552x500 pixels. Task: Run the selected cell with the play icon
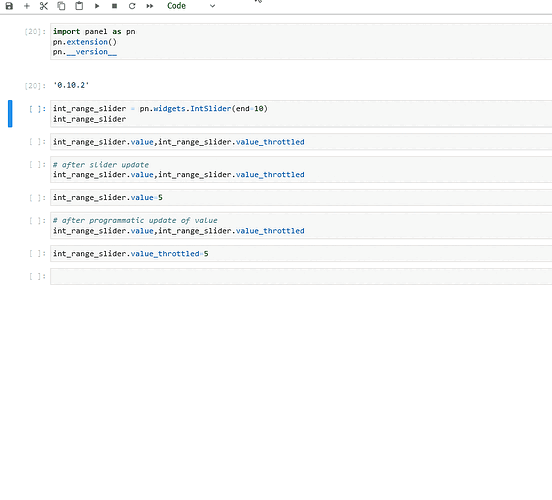(x=97, y=6)
